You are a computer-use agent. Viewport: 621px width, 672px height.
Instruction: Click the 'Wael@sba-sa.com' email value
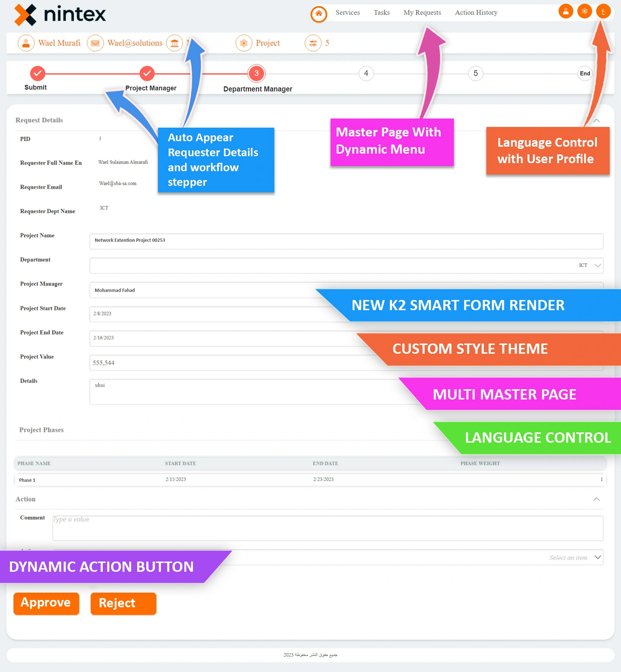[x=118, y=183]
